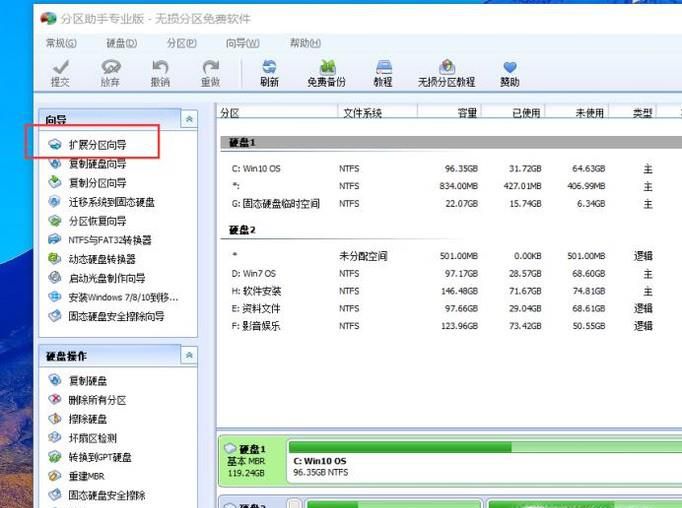Open 分区恢复向导 icon
682x508 pixels.
click(x=55, y=221)
